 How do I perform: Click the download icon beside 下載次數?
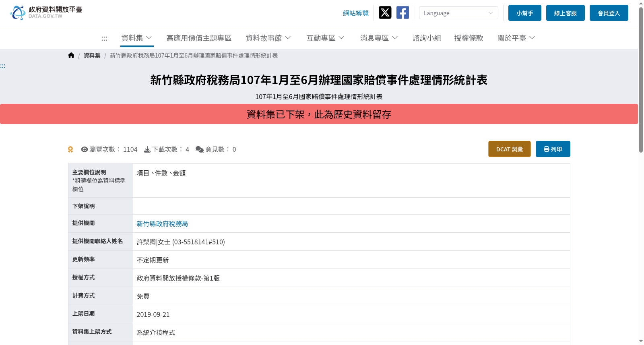147,149
